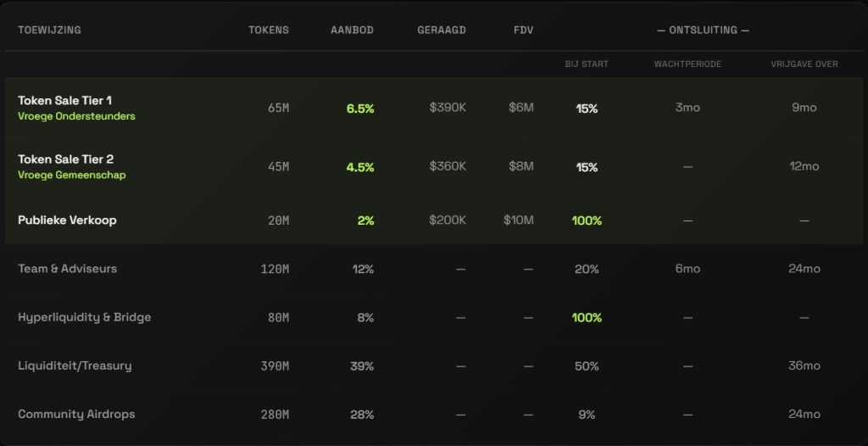The image size is (868, 446).
Task: Click the AANBOD column header
Action: pos(352,31)
